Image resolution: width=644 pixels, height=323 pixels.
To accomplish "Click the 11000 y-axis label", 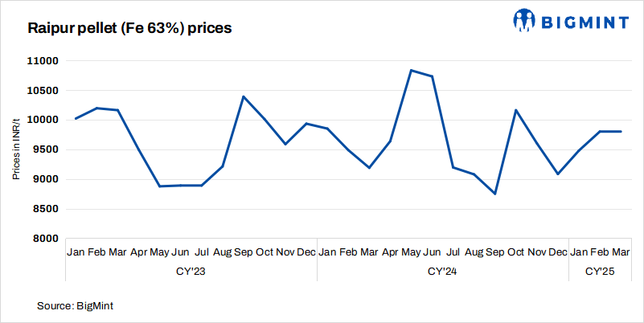I will pos(46,61).
